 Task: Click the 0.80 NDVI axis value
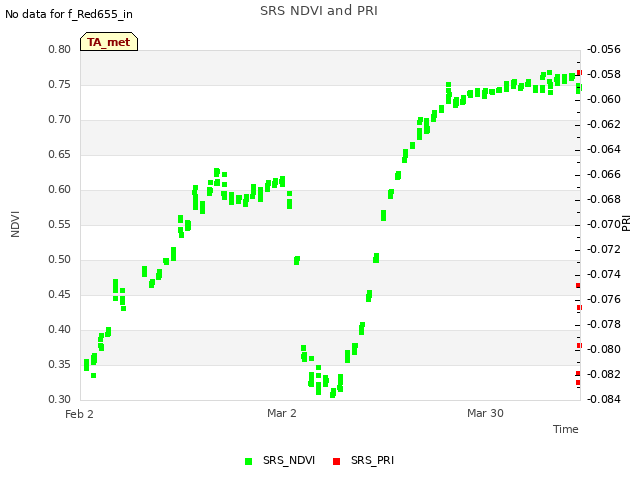pyautogui.click(x=60, y=49)
